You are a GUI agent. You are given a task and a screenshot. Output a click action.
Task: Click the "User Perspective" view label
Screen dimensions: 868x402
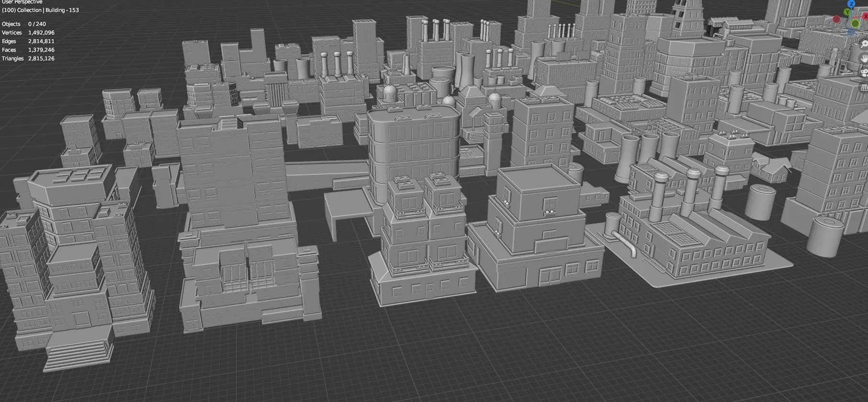coord(22,2)
